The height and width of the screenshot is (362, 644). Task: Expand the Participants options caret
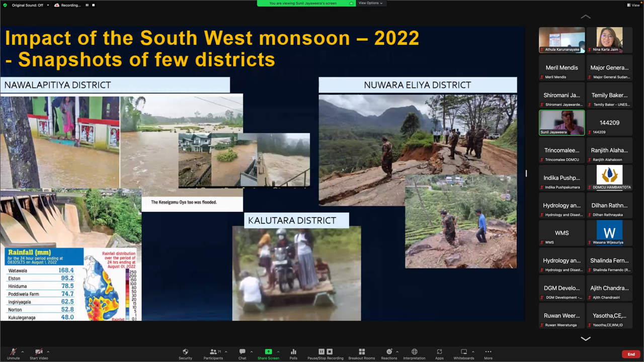coord(226,352)
